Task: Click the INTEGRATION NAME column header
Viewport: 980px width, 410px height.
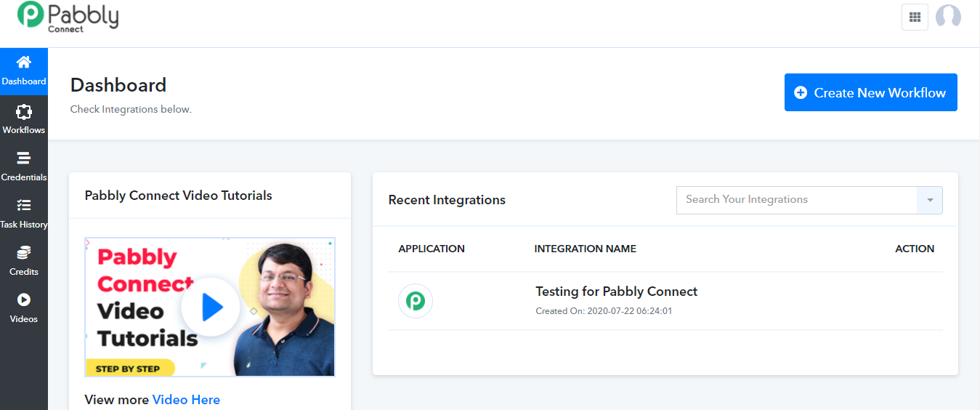Action: click(x=585, y=249)
